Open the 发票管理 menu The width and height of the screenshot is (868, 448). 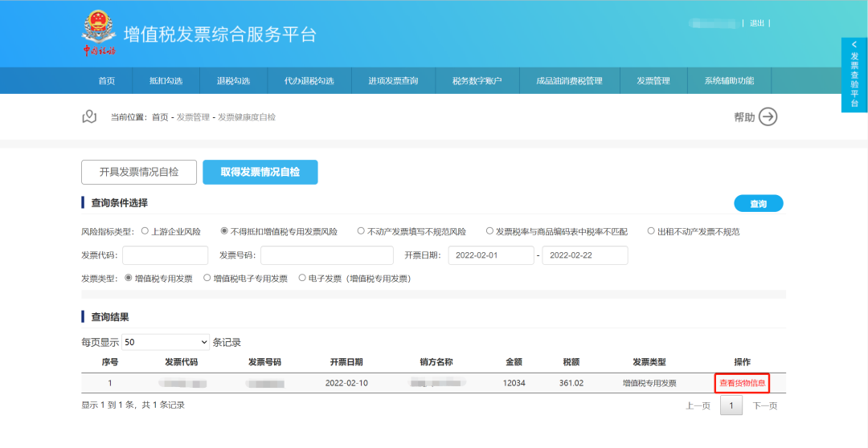click(653, 81)
